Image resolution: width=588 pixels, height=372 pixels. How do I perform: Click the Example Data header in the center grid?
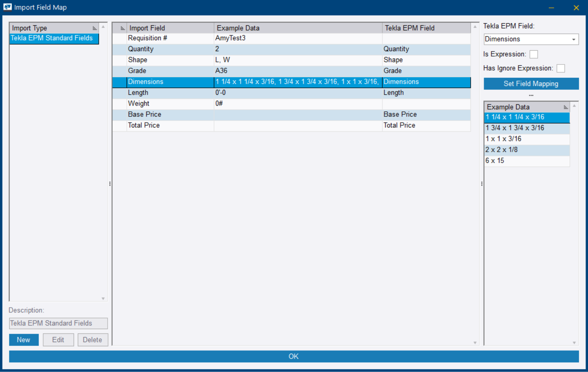coord(298,28)
